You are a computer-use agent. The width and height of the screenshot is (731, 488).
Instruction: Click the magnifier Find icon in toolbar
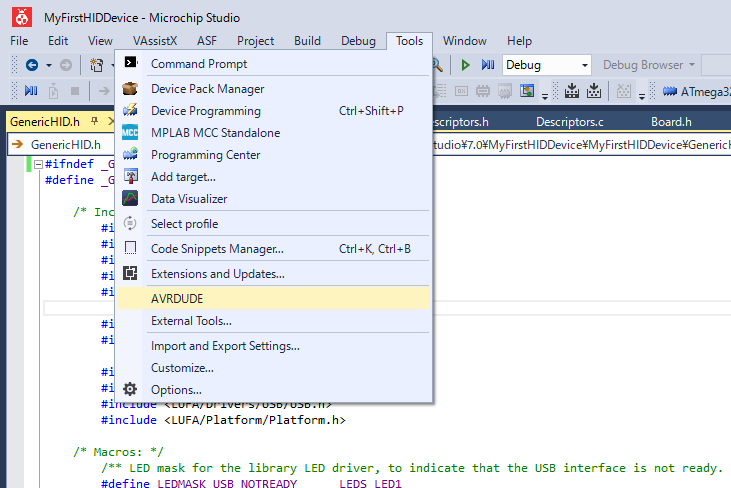[437, 65]
